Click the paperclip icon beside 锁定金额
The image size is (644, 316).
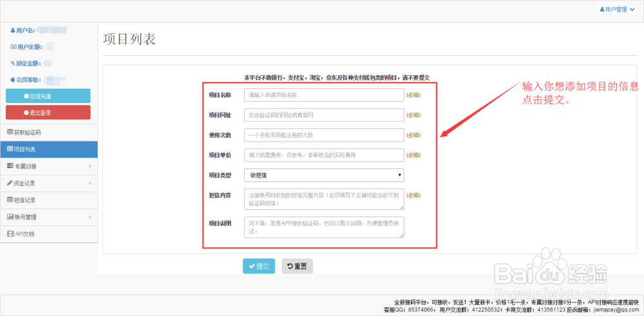(13, 63)
